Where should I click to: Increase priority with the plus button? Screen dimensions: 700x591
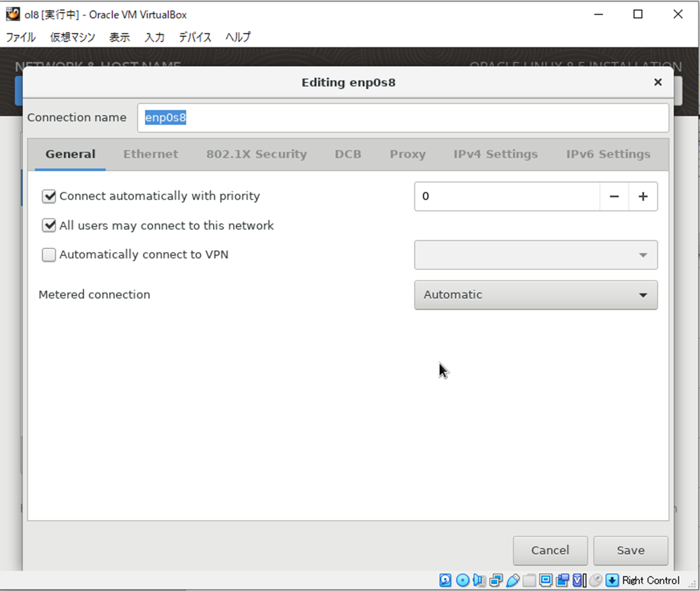click(x=643, y=196)
